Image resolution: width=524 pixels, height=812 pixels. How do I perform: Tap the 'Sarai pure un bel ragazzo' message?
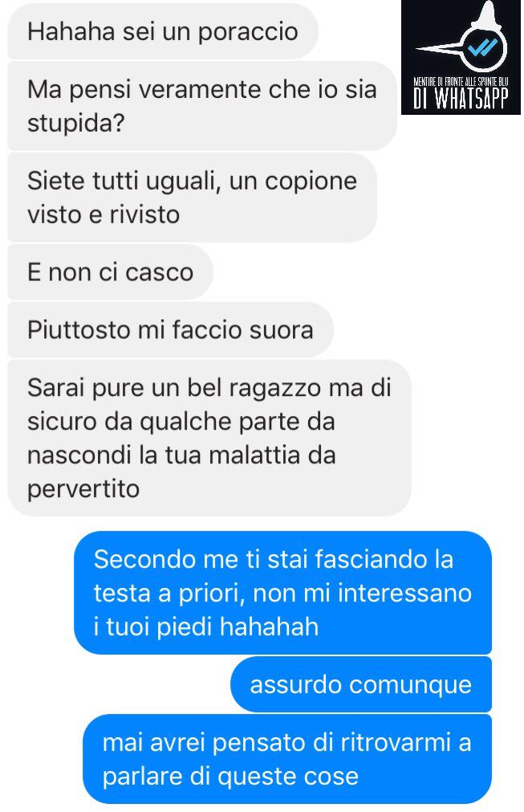(209, 438)
